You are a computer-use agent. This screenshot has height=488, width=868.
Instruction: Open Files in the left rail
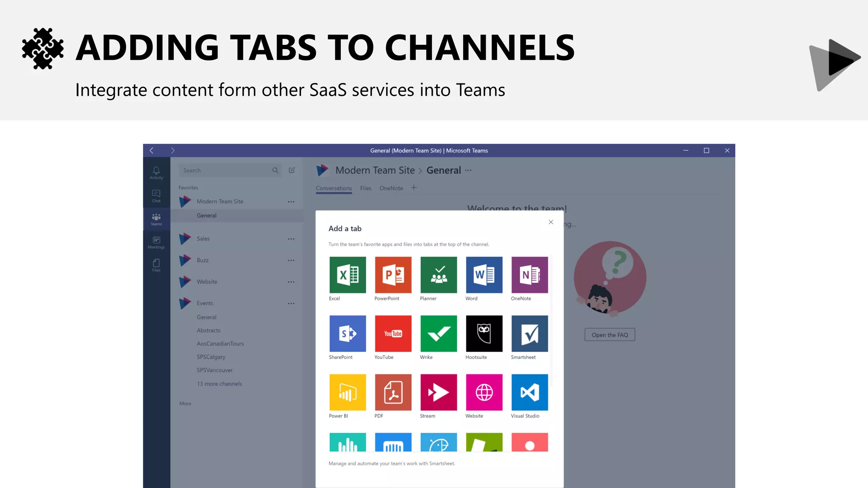156,266
